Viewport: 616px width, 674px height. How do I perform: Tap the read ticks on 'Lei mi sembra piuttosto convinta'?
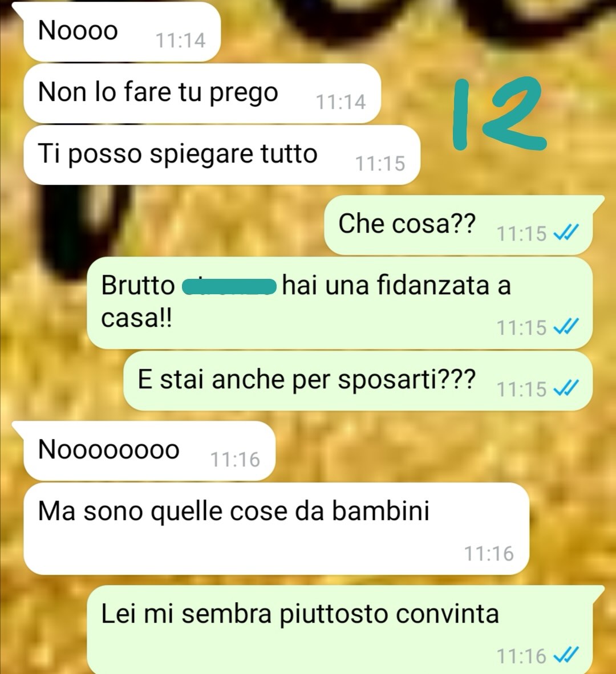coord(566,655)
